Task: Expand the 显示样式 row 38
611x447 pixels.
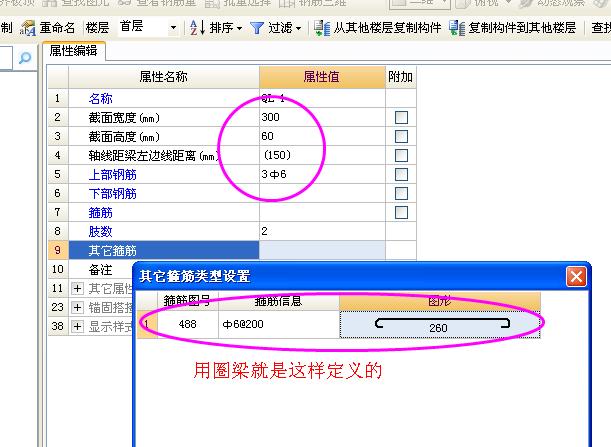Action: [x=77, y=326]
